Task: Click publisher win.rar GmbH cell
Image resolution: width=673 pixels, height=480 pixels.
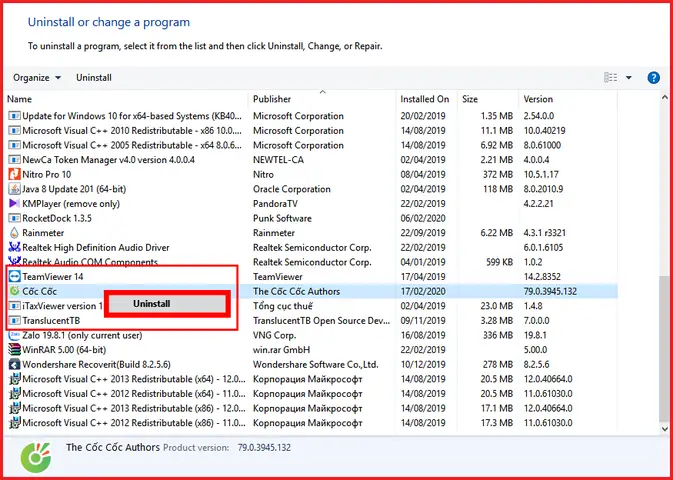Action: tap(281, 350)
